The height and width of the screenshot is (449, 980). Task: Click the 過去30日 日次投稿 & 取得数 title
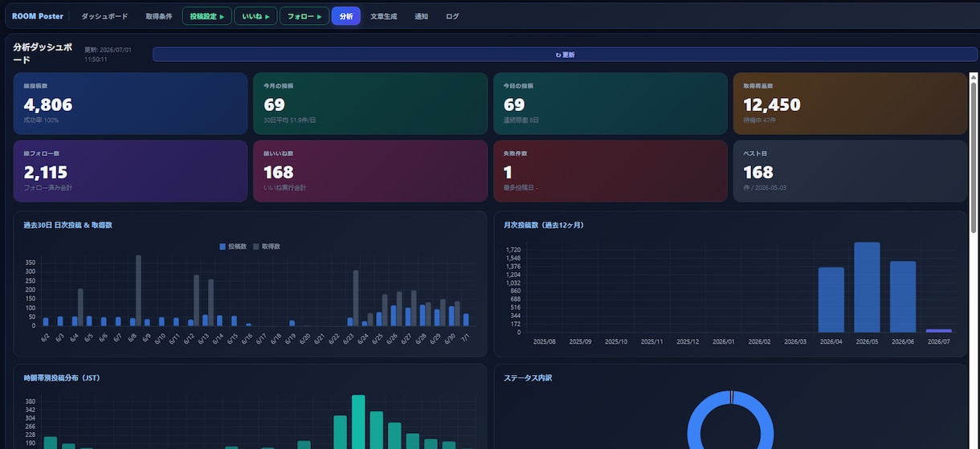(x=67, y=226)
